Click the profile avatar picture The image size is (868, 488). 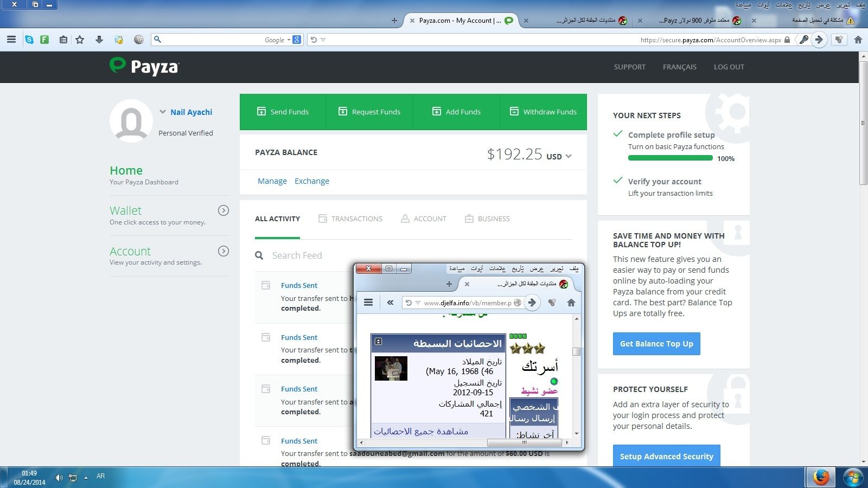pyautogui.click(x=131, y=121)
